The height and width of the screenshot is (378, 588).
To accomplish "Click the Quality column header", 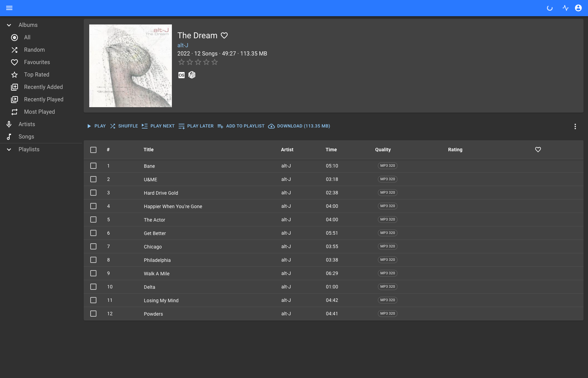I will (383, 150).
